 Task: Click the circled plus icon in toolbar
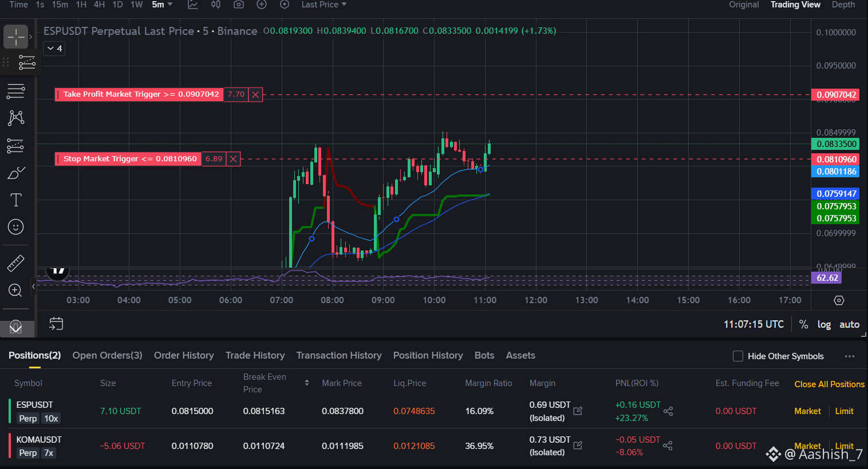(x=262, y=5)
